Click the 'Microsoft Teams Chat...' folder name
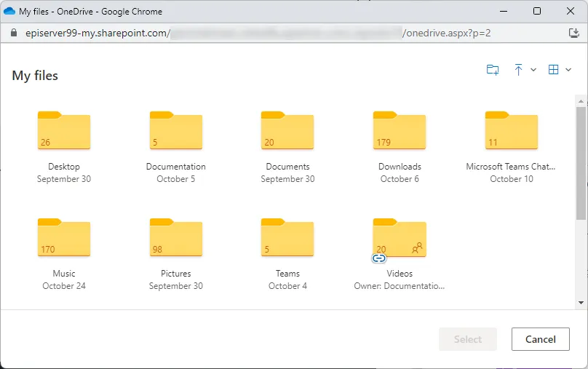The width and height of the screenshot is (588, 369). (511, 167)
